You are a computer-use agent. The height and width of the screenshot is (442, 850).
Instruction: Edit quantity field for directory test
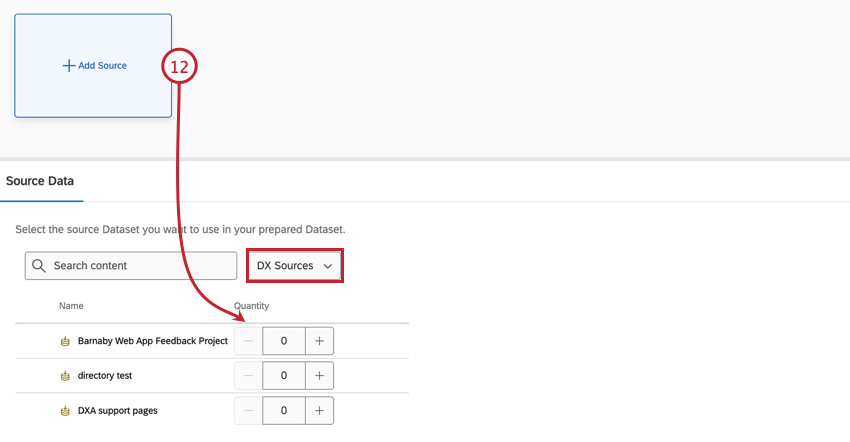coord(284,376)
